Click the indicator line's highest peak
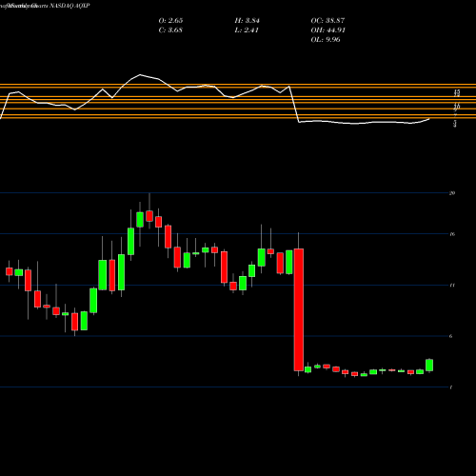 [x=140, y=75]
